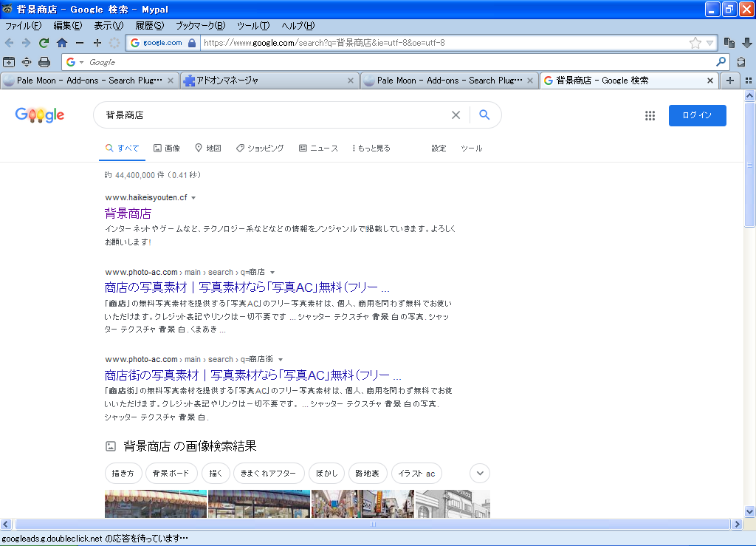Image resolution: width=756 pixels, height=546 pixels.
Task: Click the copy/paste icon next to downloads
Action: (729, 43)
